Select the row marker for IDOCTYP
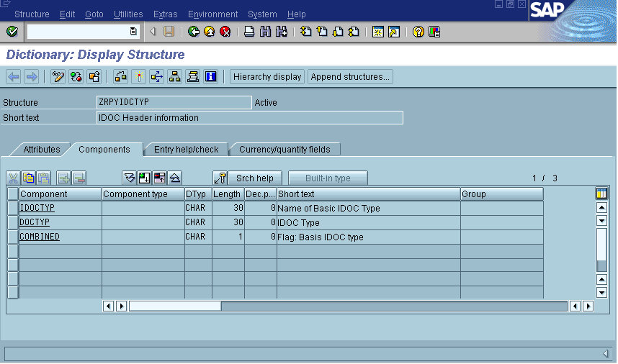Screen dimensions: 618x364 pyautogui.click(x=13, y=208)
